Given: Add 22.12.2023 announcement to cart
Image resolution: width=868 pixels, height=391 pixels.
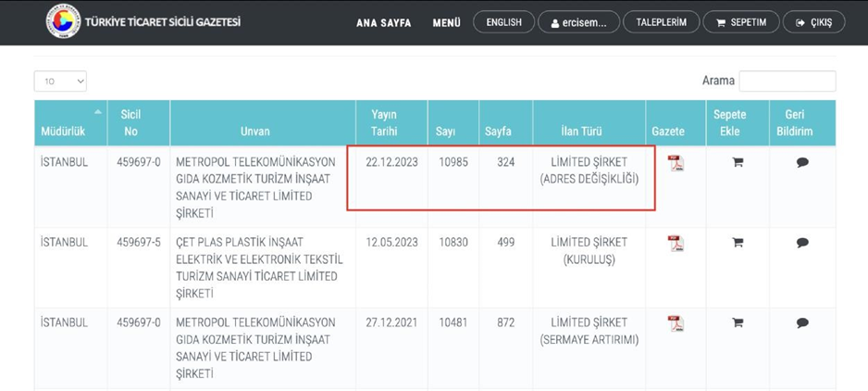Looking at the screenshot, I should click(738, 162).
